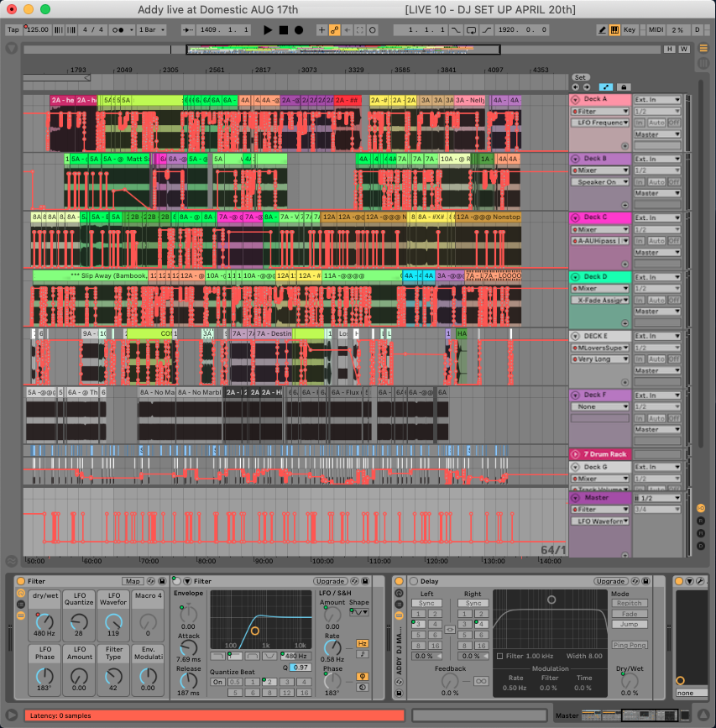Click the Capture MIDI icon
The image size is (716, 728).
tap(359, 29)
